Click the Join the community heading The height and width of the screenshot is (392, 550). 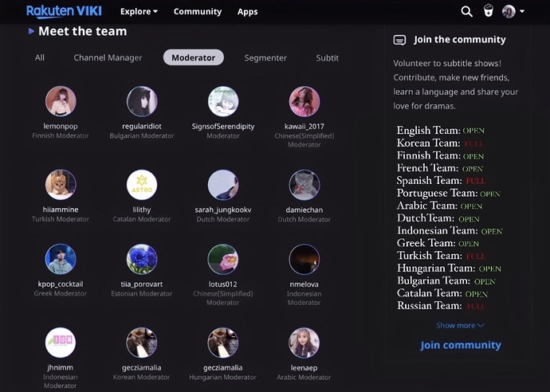(x=459, y=40)
